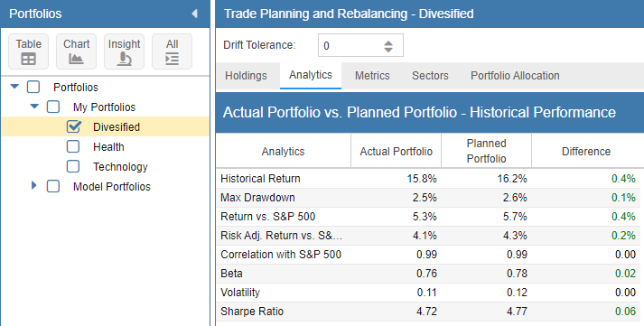Collapse the Portfolios panel arrow
Viewport: 644px width, 326px height.
point(195,14)
